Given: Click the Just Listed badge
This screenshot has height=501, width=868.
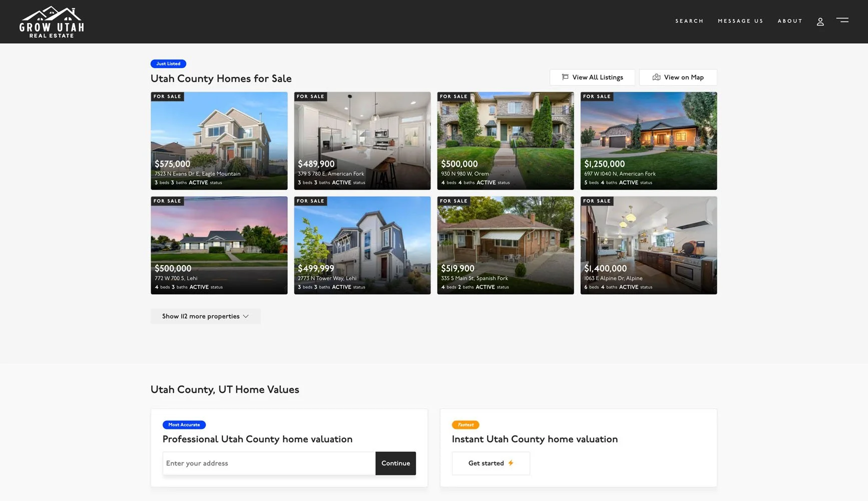Looking at the screenshot, I should [168, 64].
